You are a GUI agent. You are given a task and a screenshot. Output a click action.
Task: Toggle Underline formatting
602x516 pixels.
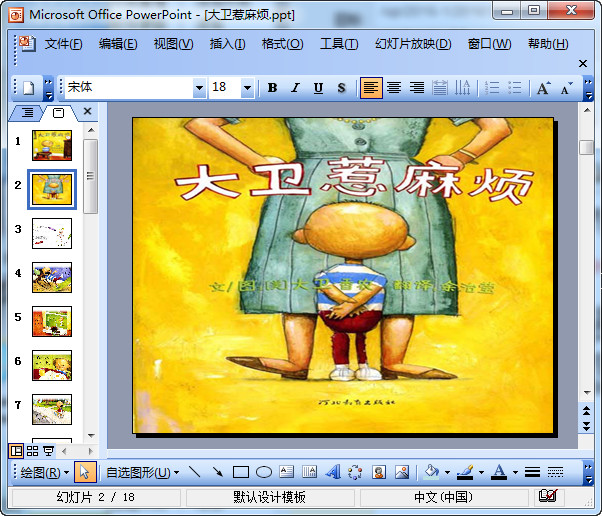click(x=318, y=88)
